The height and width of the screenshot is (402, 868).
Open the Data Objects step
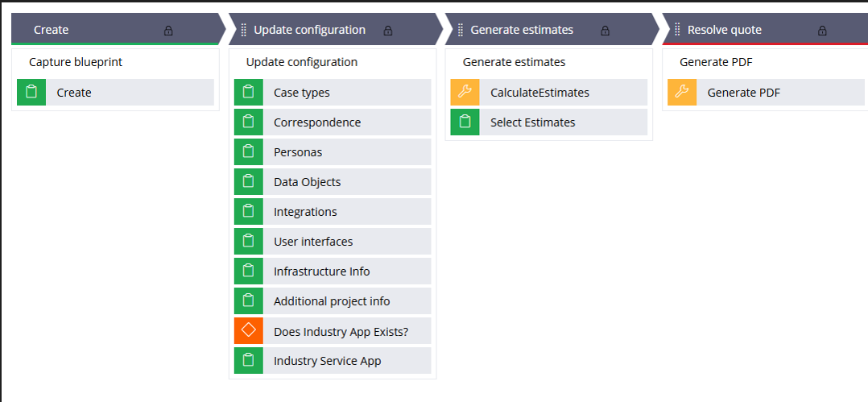pos(307,182)
